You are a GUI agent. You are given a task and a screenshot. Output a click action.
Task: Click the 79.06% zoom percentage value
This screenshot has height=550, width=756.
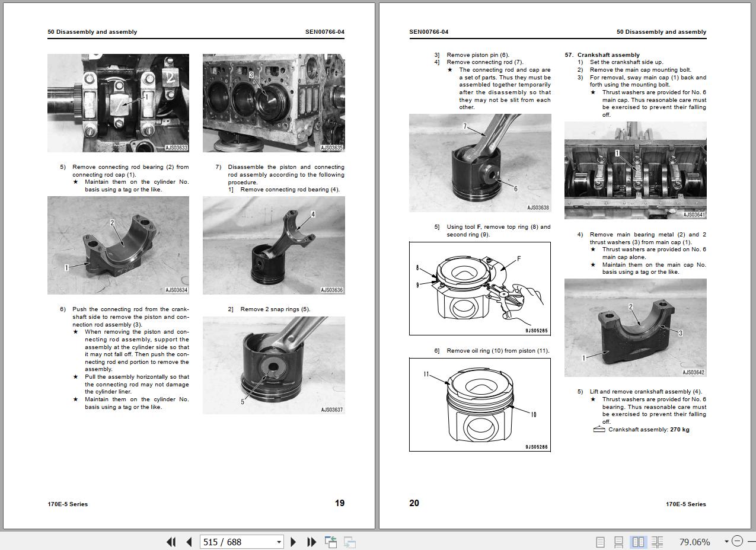[694, 542]
